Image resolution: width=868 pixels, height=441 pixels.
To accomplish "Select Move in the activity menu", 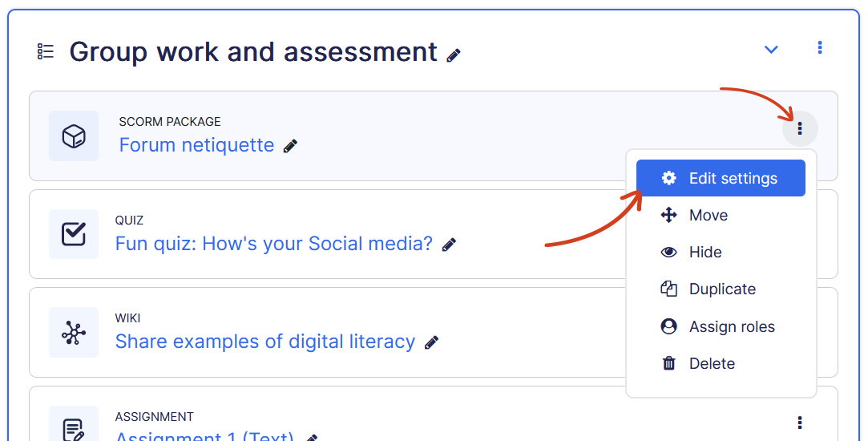I will coord(708,215).
